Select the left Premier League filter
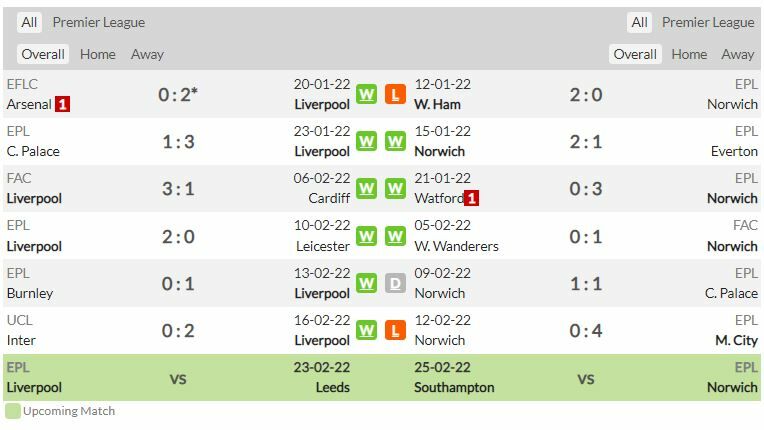This screenshot has height=430, width=764. pos(98,22)
